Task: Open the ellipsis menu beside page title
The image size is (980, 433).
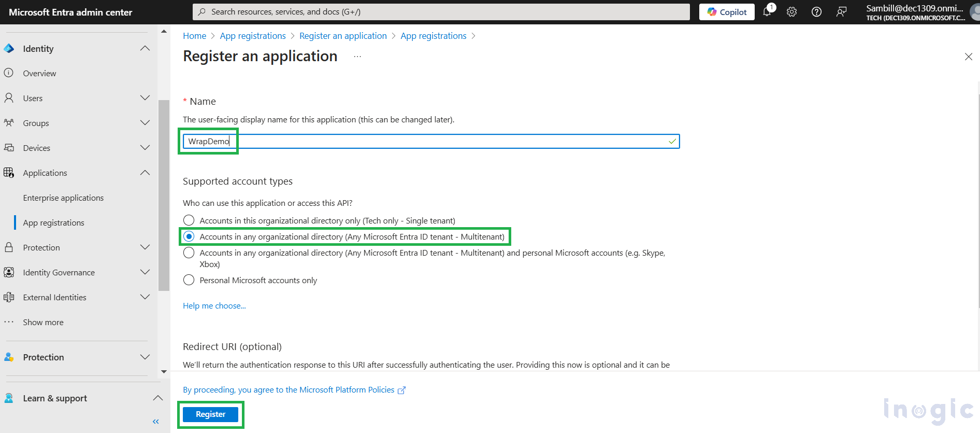Action: [357, 56]
